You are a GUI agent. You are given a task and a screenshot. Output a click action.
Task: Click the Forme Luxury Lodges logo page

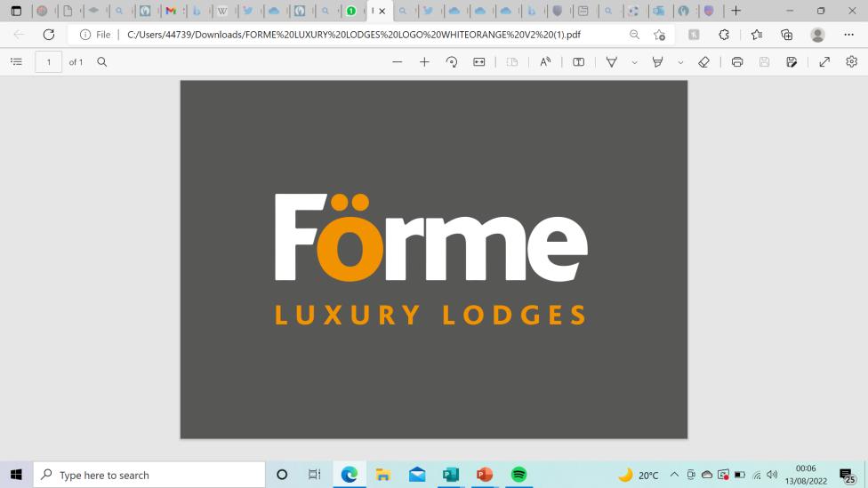(433, 260)
